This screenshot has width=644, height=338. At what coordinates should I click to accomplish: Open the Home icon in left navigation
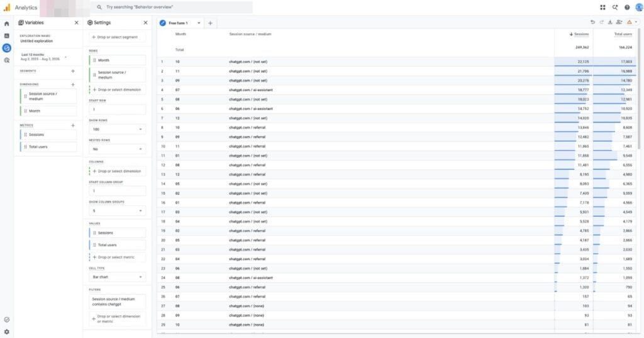(6, 24)
